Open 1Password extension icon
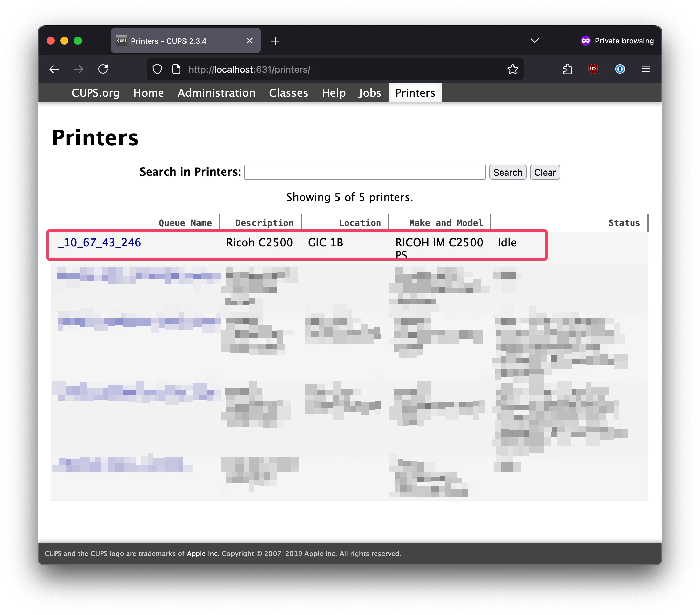 tap(619, 69)
